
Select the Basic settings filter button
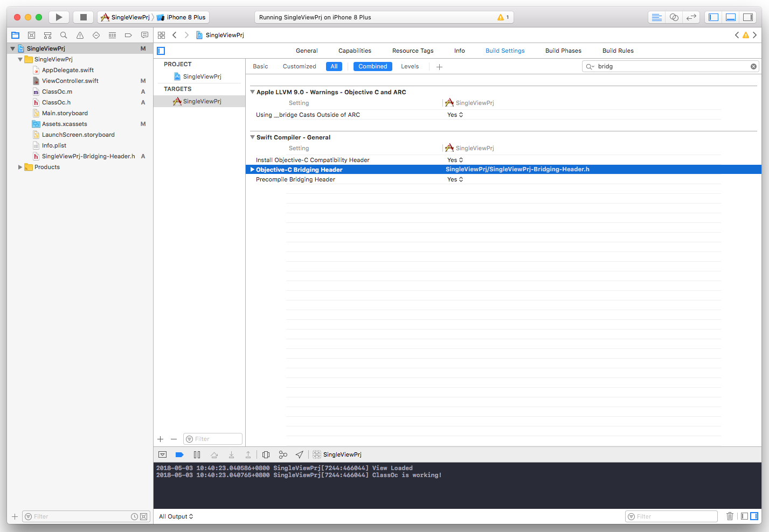pyautogui.click(x=260, y=66)
